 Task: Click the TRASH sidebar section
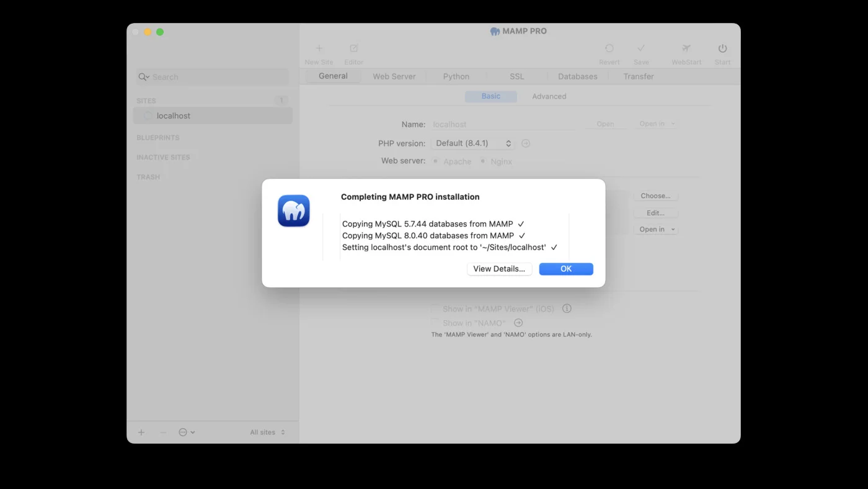pyautogui.click(x=148, y=177)
